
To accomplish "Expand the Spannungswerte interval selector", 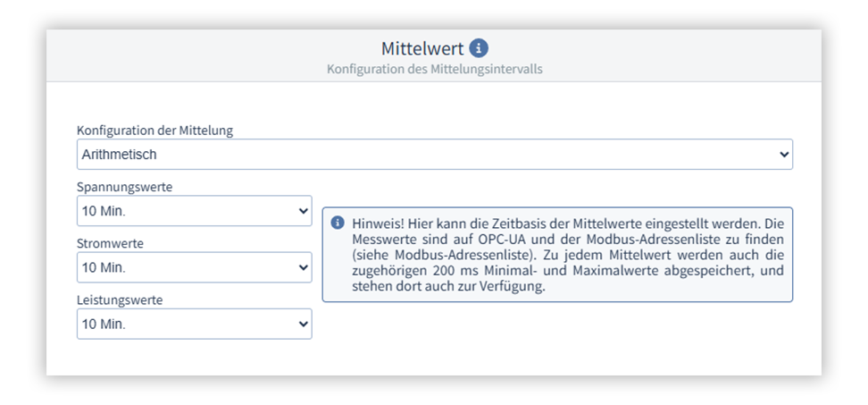I will [194, 211].
